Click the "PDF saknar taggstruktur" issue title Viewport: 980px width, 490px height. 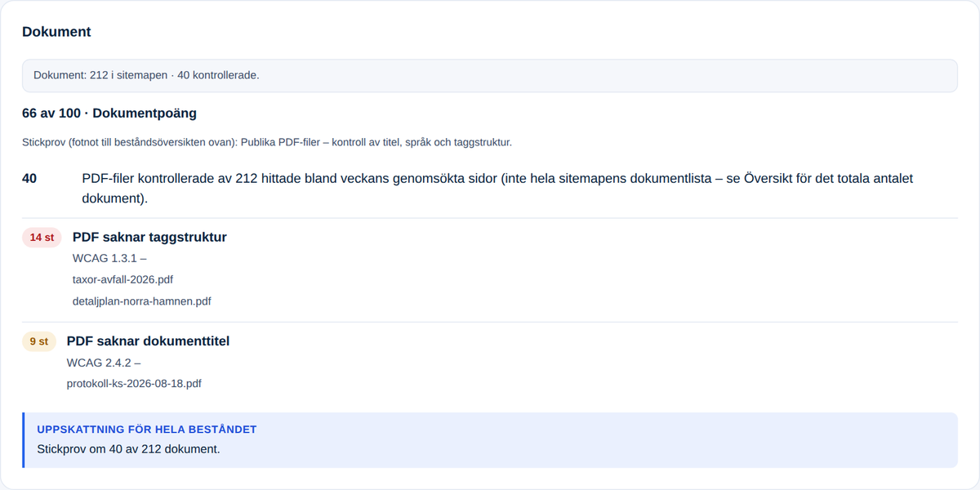click(x=149, y=238)
